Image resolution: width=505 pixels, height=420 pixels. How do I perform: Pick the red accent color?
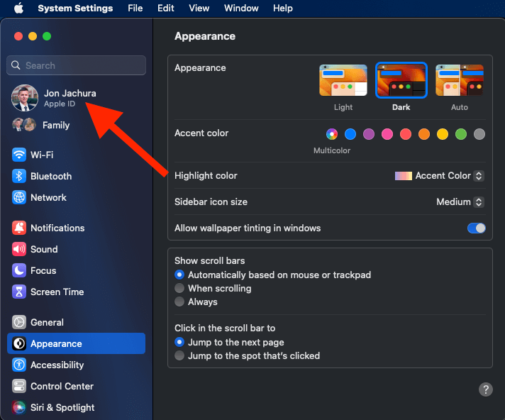point(406,134)
